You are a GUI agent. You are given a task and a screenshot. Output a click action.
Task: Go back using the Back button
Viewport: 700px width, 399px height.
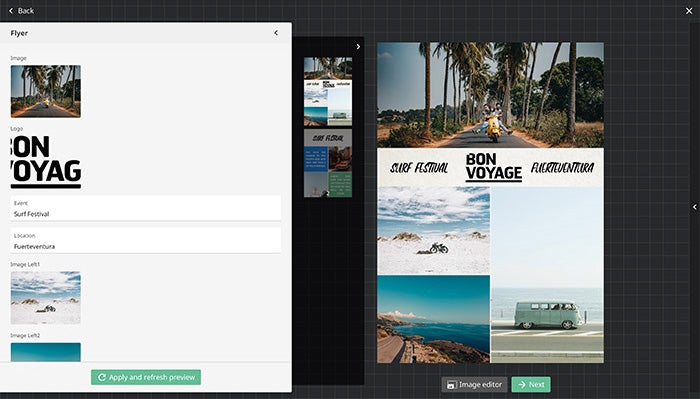coord(21,11)
